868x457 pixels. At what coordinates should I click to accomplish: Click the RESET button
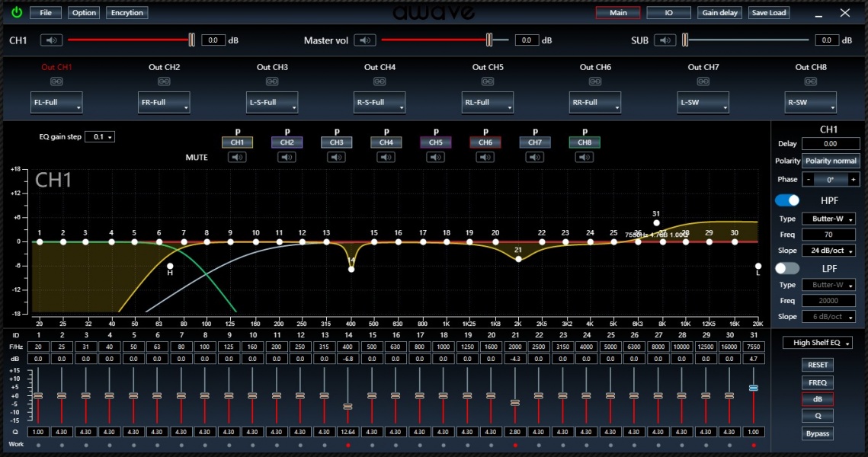[x=817, y=366]
